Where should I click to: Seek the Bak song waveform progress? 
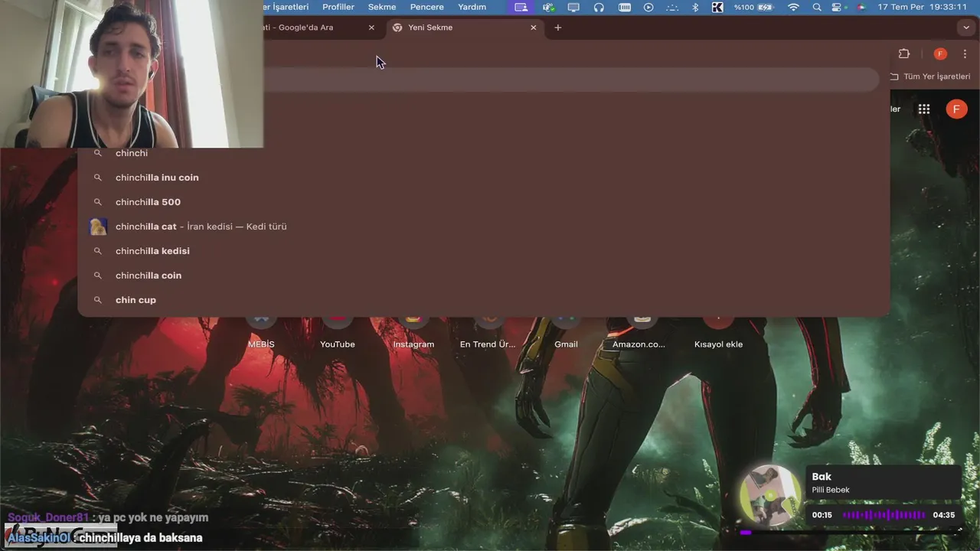(x=884, y=515)
